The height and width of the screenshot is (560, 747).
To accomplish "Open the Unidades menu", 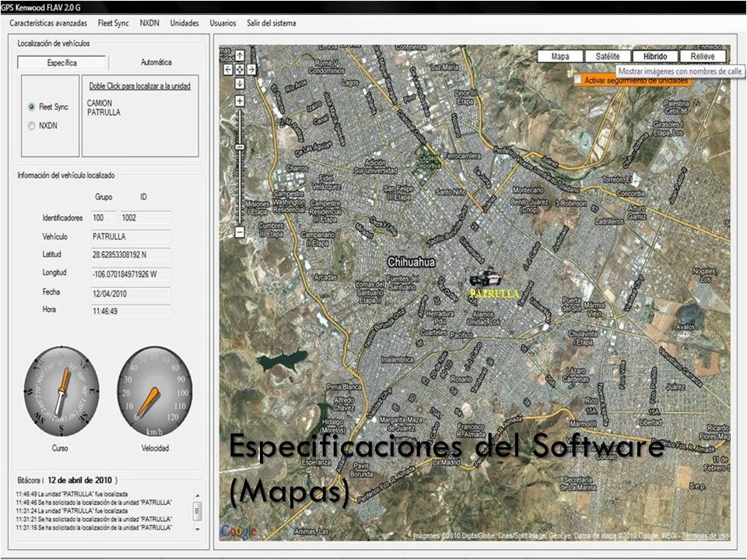I will 184,23.
